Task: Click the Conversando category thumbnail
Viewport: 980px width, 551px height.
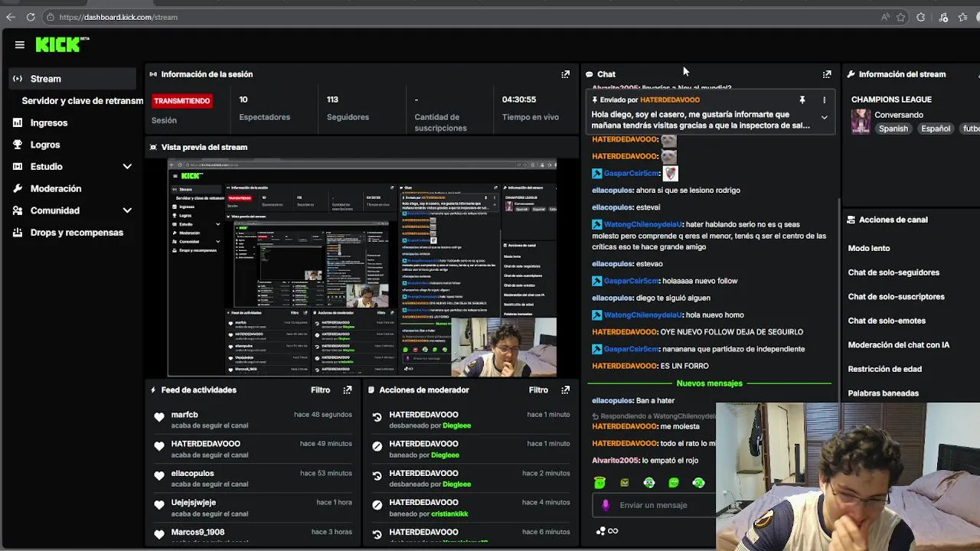Action: [861, 122]
